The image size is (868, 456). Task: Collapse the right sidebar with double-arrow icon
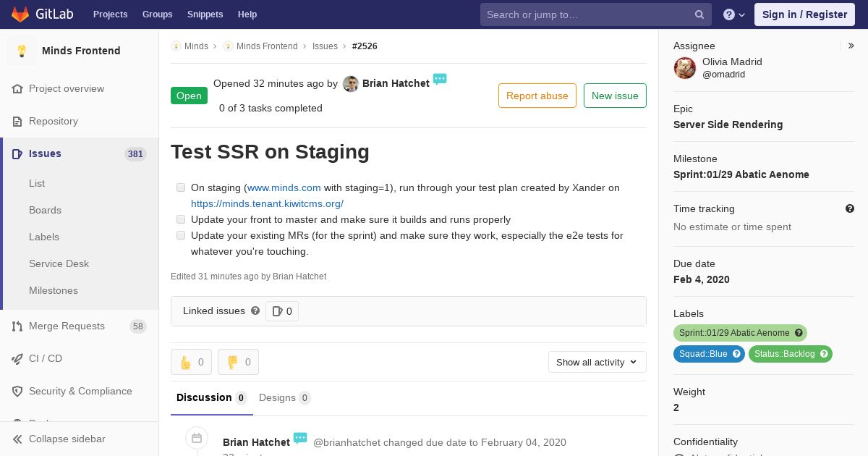tap(851, 46)
